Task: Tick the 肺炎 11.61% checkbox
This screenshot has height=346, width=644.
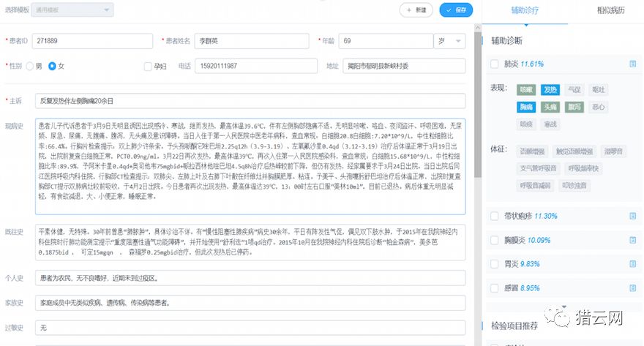Action: 495,64
